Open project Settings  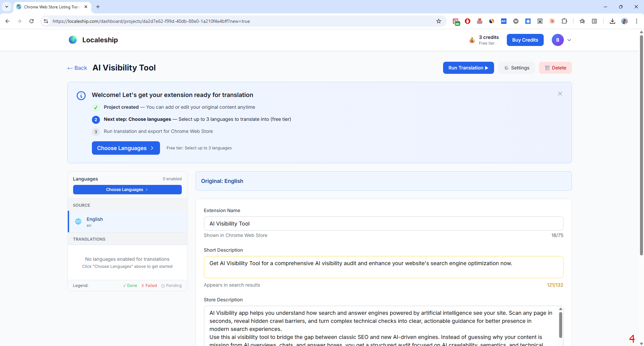coord(517,68)
